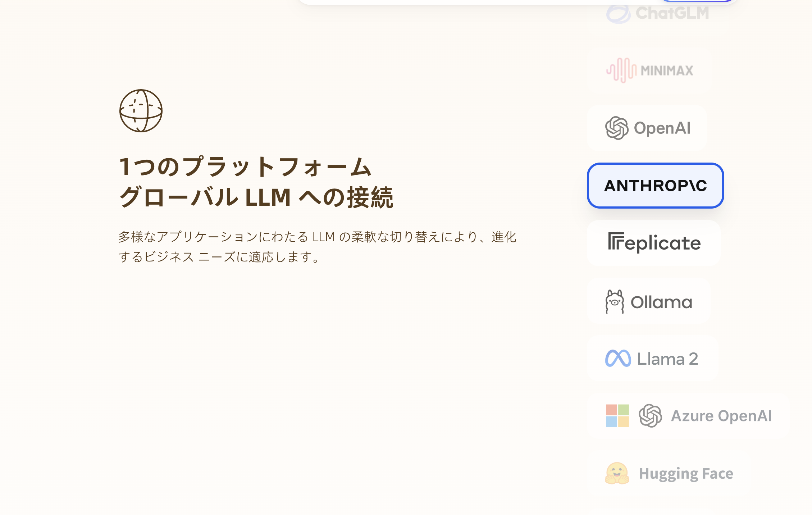The height and width of the screenshot is (515, 812).
Task: Click the ChatGLM swirl logo icon
Action: [x=618, y=14]
